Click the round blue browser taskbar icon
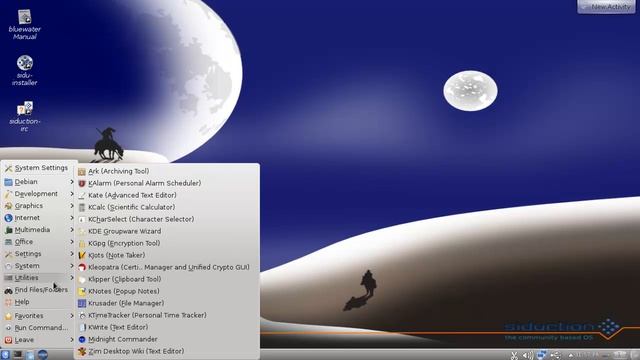This screenshot has width=640, height=360. (43, 355)
